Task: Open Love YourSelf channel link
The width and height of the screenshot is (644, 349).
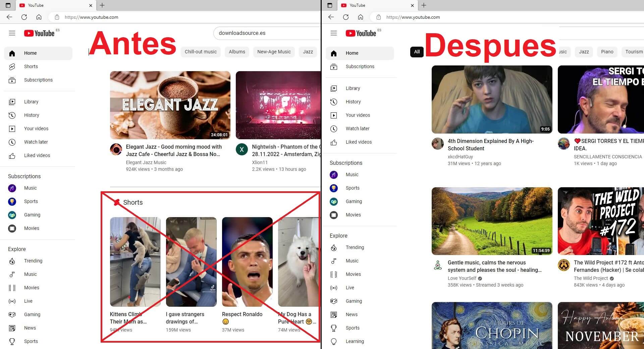Action: 462,278
